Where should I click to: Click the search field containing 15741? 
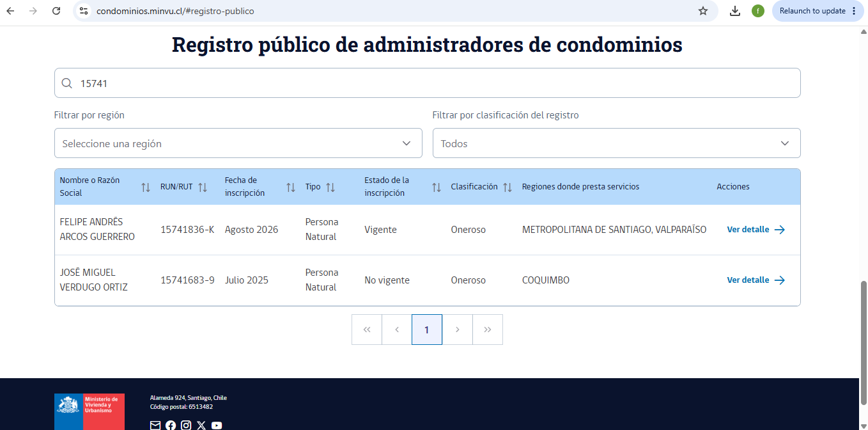[x=427, y=83]
